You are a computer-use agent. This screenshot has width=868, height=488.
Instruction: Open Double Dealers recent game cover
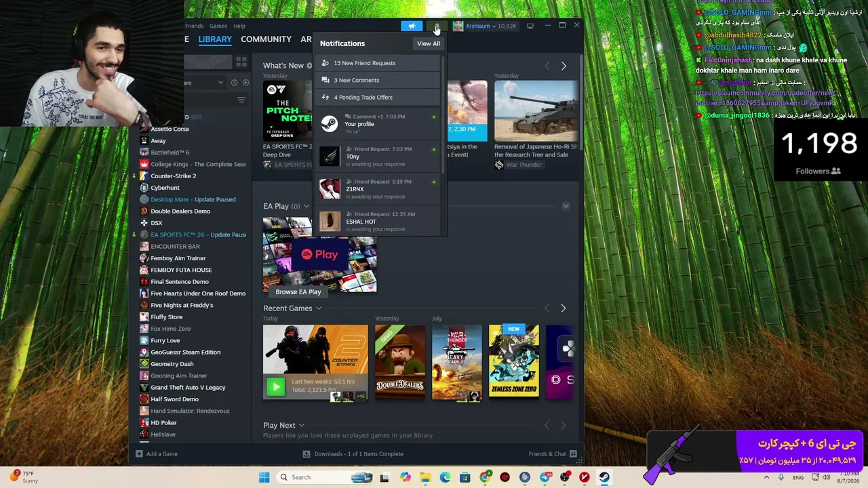[400, 363]
